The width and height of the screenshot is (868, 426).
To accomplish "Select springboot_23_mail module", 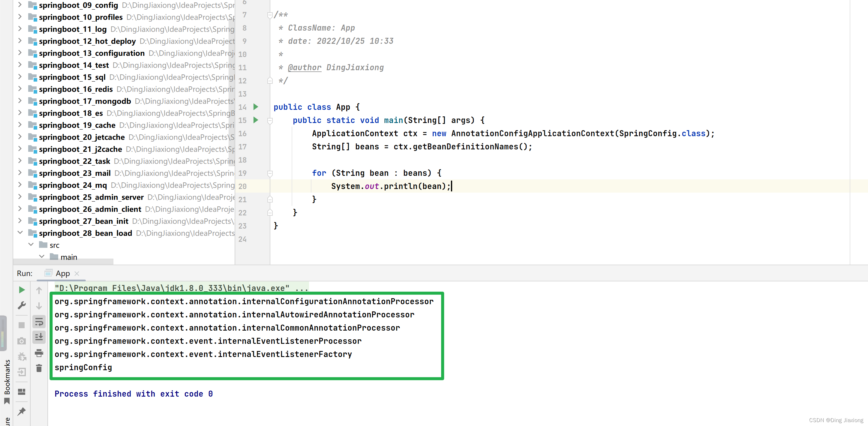I will click(75, 173).
